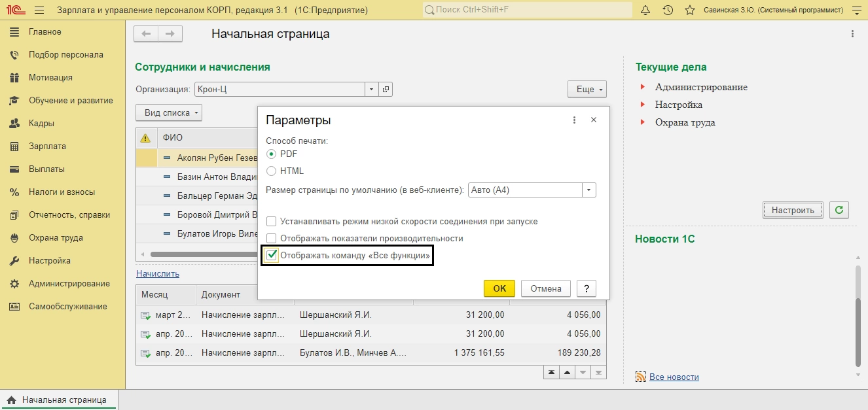Go to Администрирование in the sidebar
Screen dimensions: 868x410
click(x=69, y=284)
